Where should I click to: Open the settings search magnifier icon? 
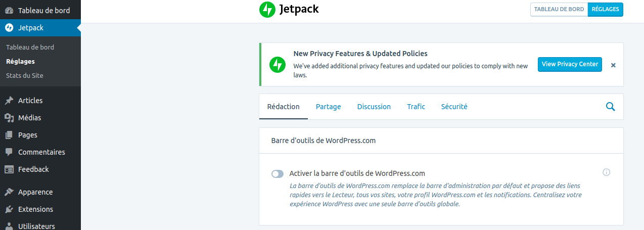610,107
